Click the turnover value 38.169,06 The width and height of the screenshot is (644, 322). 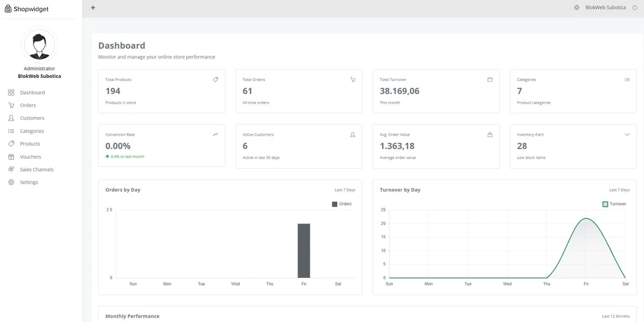pos(400,91)
